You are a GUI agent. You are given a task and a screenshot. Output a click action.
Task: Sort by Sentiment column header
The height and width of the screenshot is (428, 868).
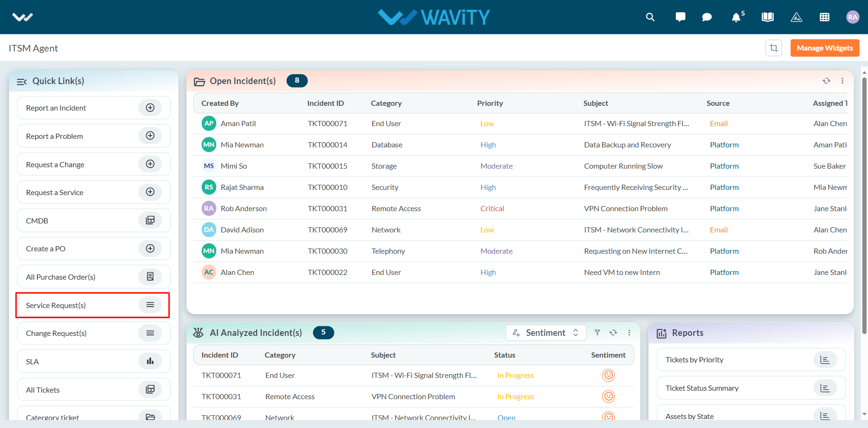[608, 355]
